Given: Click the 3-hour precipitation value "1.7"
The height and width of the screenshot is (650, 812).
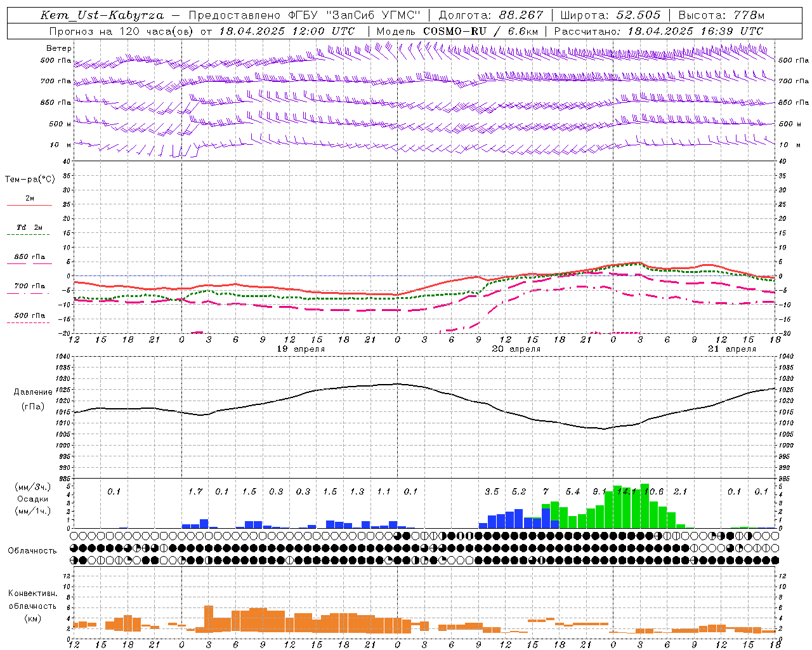Looking at the screenshot, I should tap(195, 491).
